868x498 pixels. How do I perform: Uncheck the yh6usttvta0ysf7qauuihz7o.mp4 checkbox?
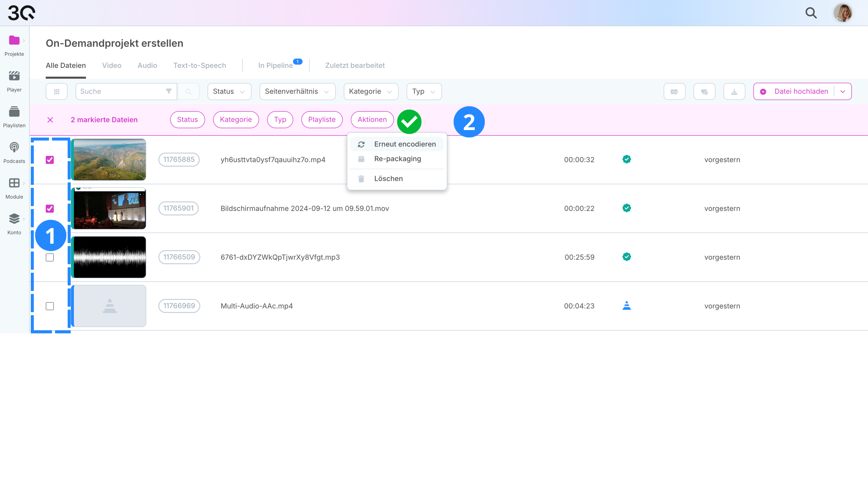(50, 160)
